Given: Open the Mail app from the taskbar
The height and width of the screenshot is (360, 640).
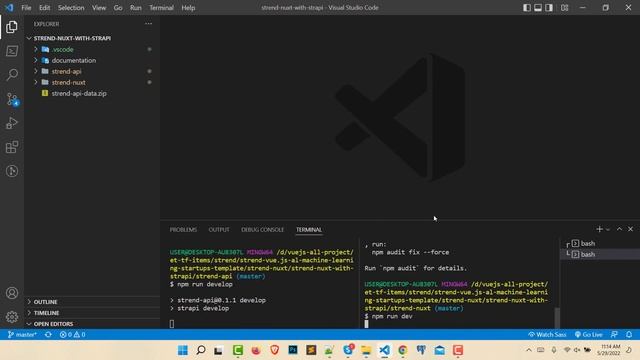Looking at the screenshot, I should click(440, 350).
